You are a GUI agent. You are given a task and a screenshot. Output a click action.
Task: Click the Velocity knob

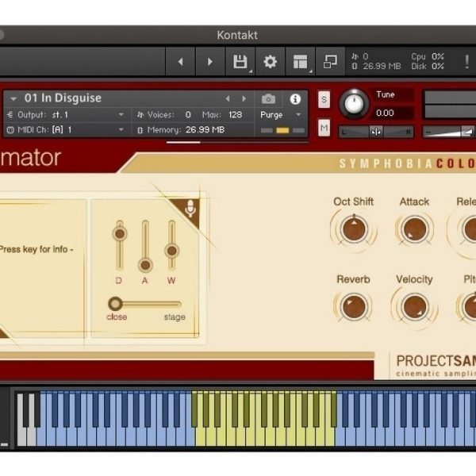(415, 306)
